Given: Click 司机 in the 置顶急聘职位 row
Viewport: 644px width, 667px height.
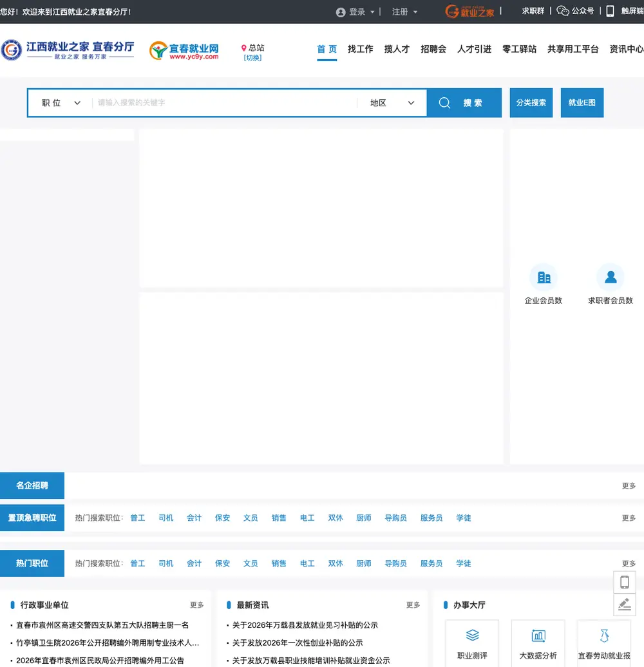Looking at the screenshot, I should [166, 518].
